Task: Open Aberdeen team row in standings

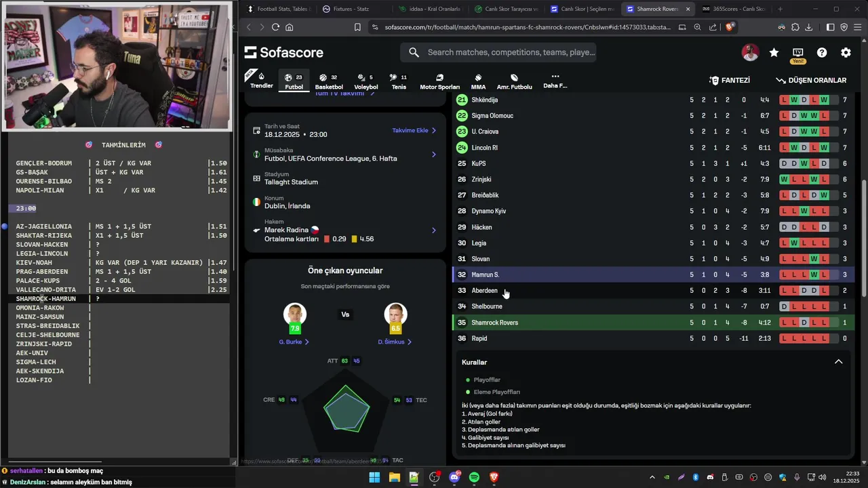Action: [x=652, y=291]
